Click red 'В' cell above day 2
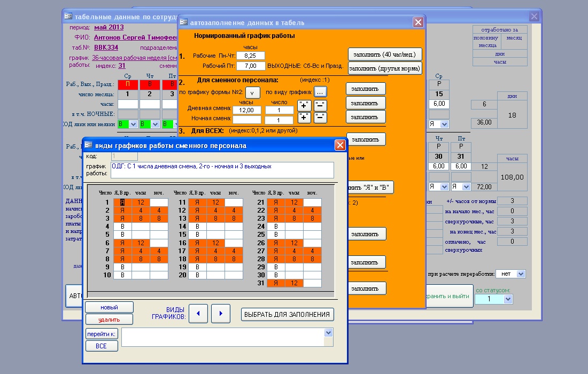The width and height of the screenshot is (588, 374). click(150, 84)
